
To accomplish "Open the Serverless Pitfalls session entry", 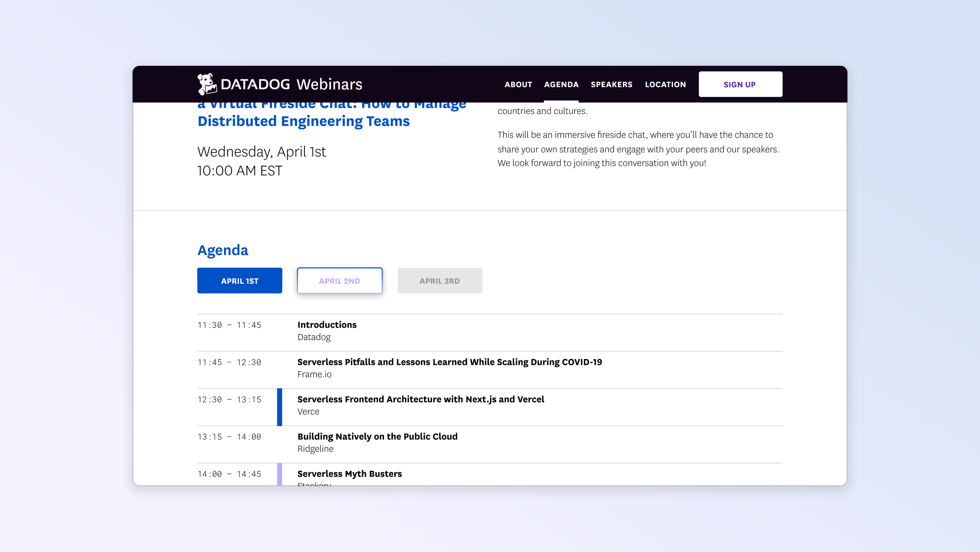I will pyautogui.click(x=450, y=361).
